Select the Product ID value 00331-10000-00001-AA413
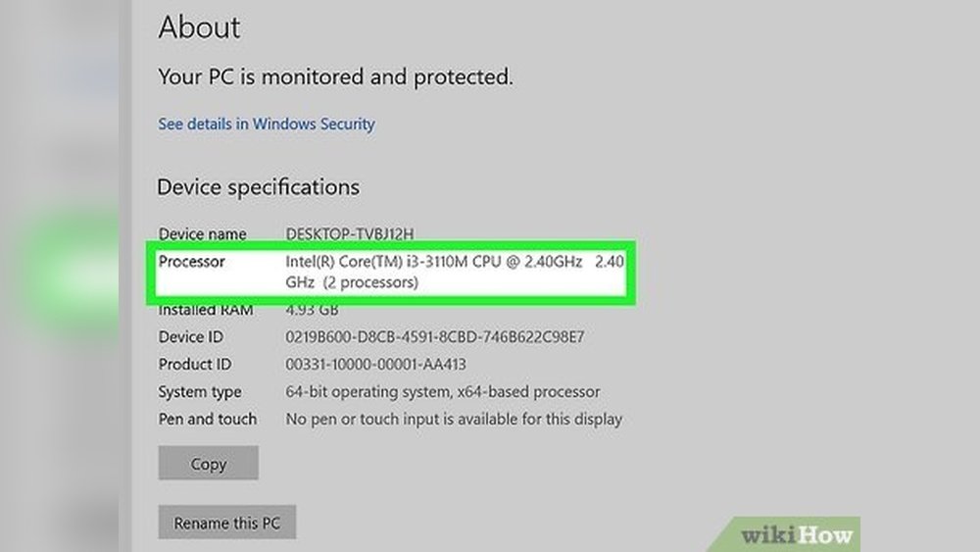 pos(375,365)
